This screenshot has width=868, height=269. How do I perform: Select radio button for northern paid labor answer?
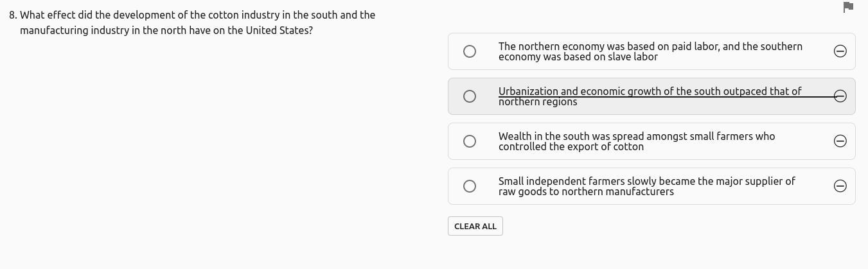(470, 51)
